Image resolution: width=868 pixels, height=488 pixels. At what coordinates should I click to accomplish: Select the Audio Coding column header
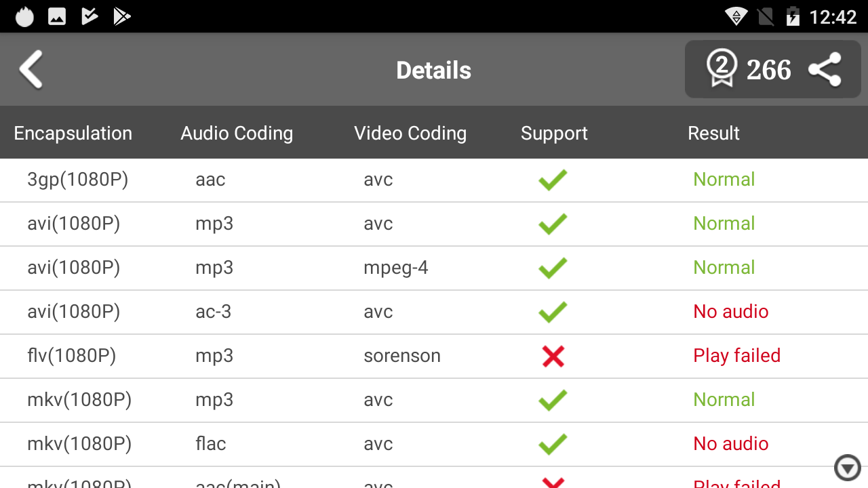[237, 134]
